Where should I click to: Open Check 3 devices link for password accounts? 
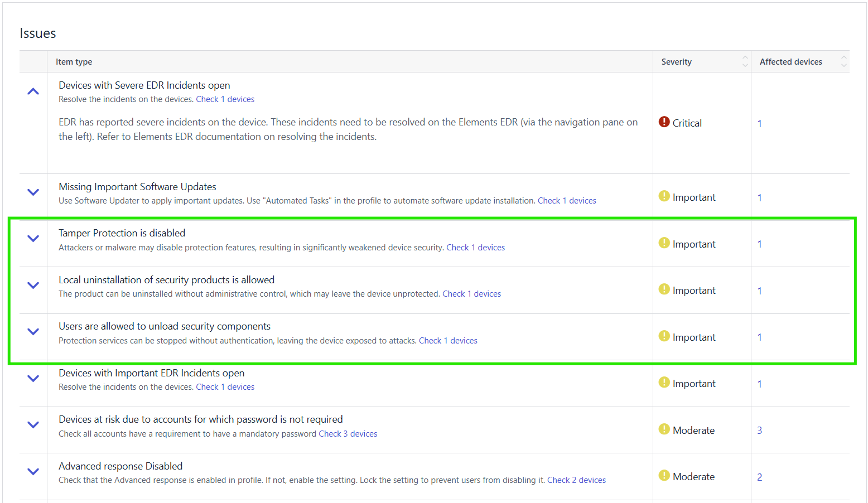tap(348, 434)
